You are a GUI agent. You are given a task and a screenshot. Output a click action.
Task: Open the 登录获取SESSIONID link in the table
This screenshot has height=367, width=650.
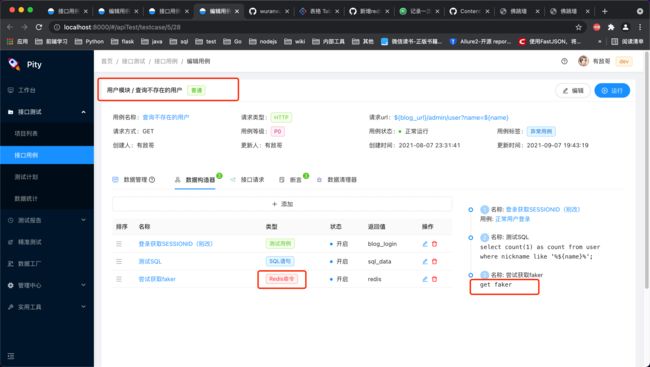point(175,244)
